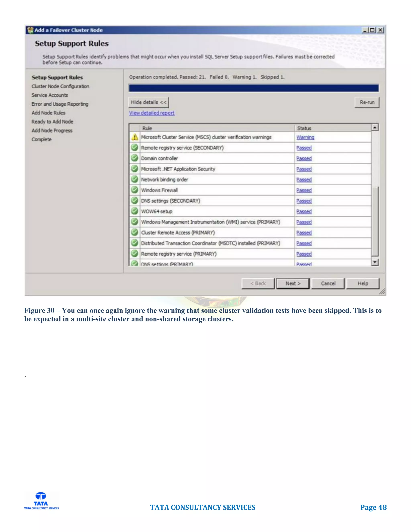Open Passed link for Cluster Remote Access (PRIMARY)
This screenshot has height=532, width=411.
304,233
